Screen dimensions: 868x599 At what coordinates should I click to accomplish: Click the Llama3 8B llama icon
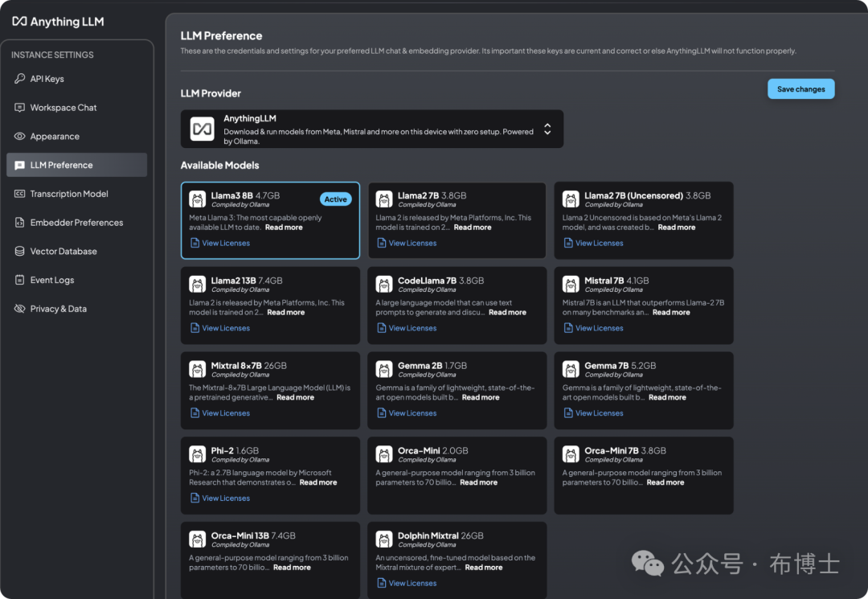click(x=197, y=199)
